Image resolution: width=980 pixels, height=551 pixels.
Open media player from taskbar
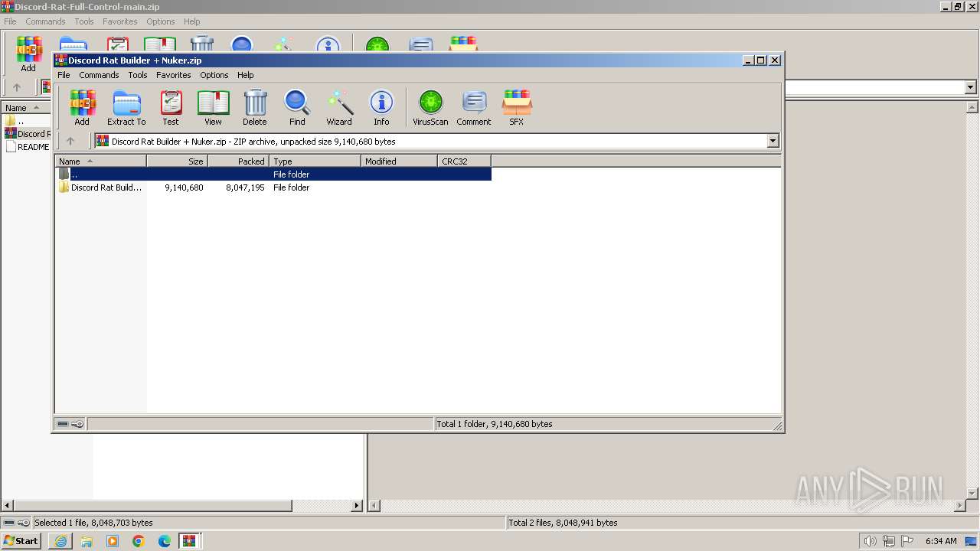pyautogui.click(x=113, y=541)
